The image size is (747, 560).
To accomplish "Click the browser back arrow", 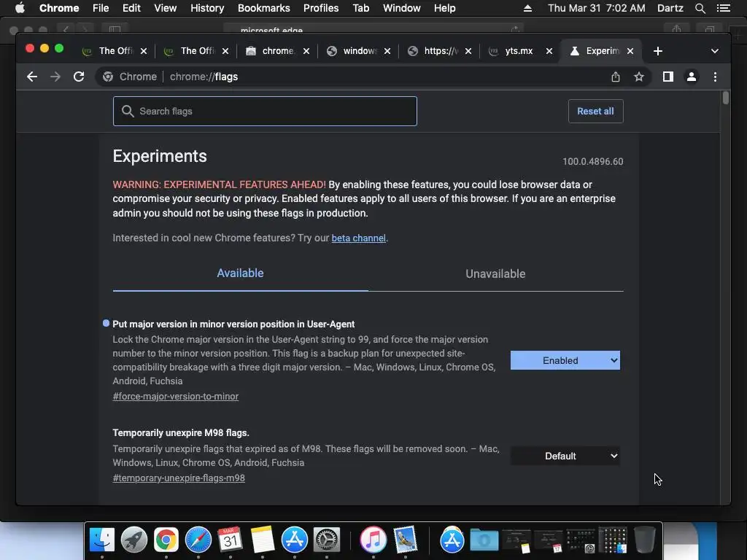I will coord(32,77).
